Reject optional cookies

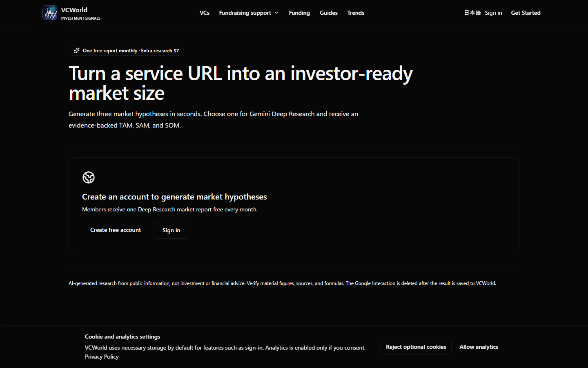click(416, 347)
